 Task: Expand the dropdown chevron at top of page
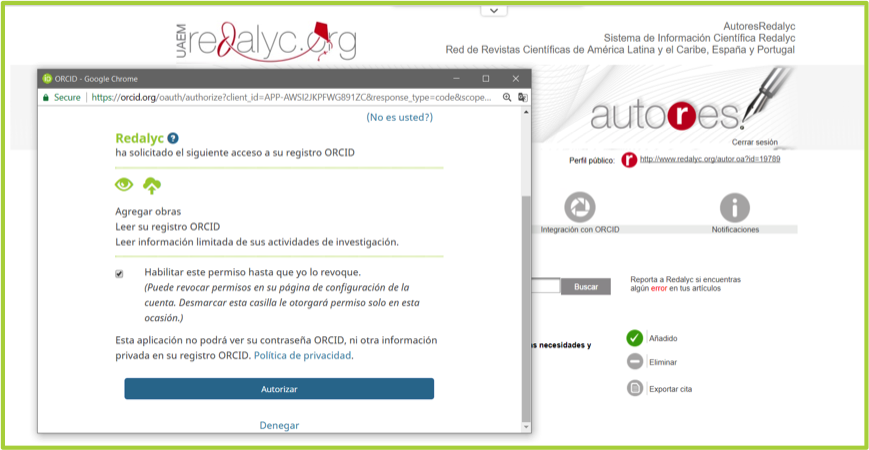492,10
